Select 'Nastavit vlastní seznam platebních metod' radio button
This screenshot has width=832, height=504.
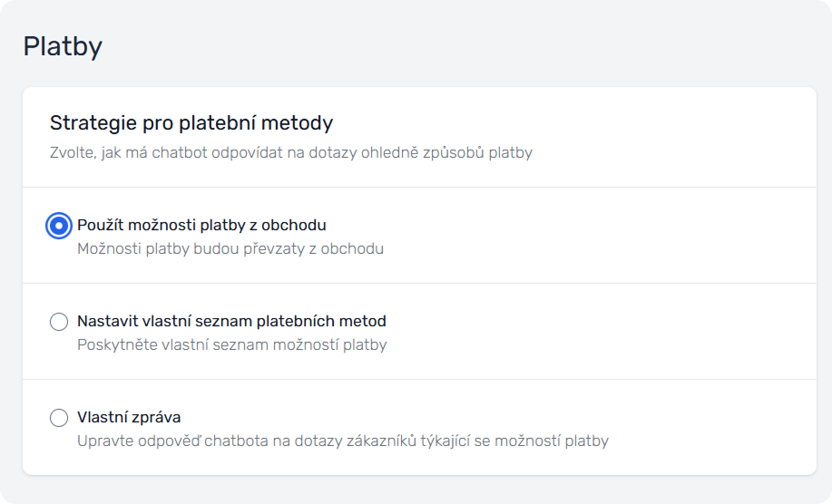59,322
